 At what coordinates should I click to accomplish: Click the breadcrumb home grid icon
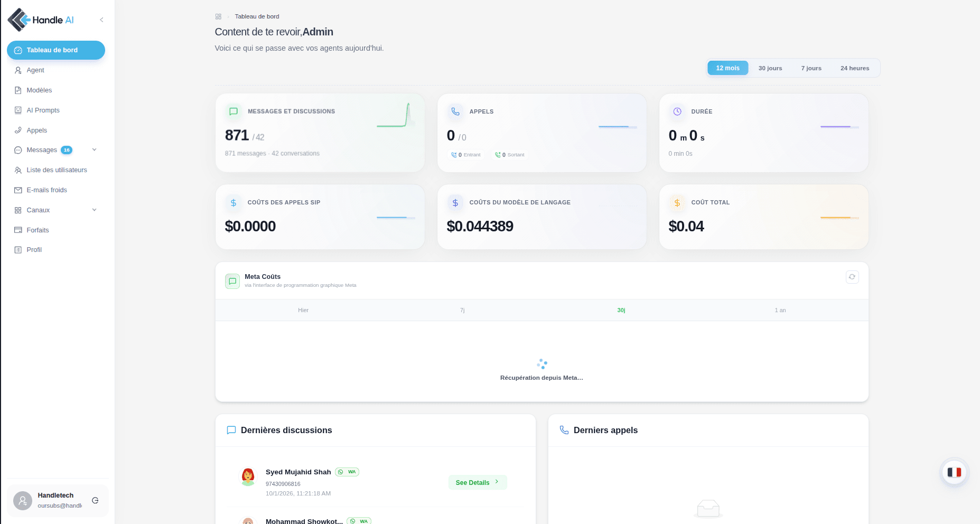[x=218, y=16]
